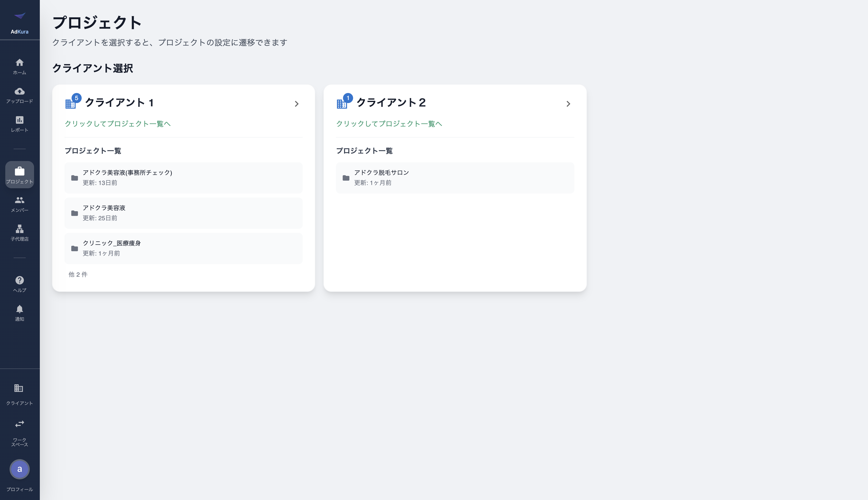This screenshot has height=500, width=868.
Task: Open クライアント 1 project list link
Action: [118, 124]
